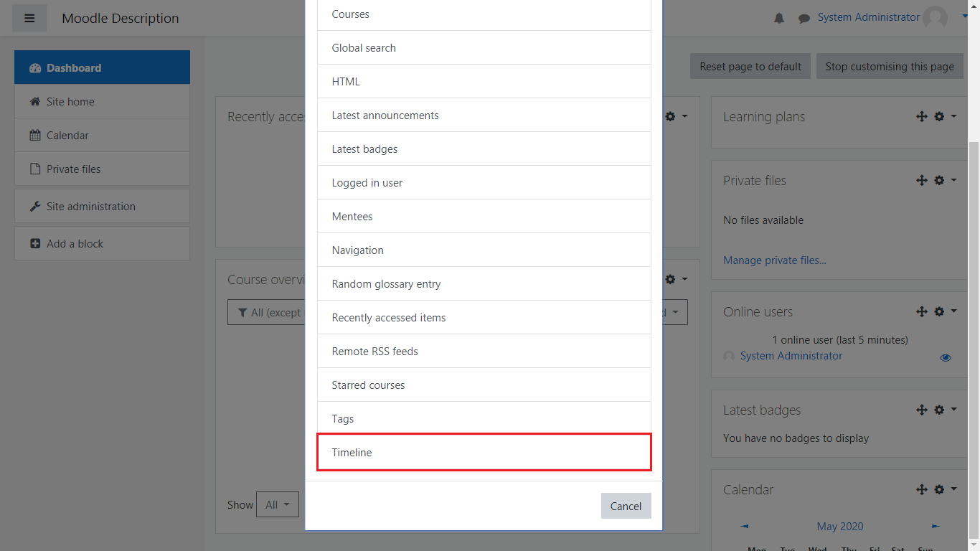Click the move icon on Latest badges block

(x=922, y=410)
